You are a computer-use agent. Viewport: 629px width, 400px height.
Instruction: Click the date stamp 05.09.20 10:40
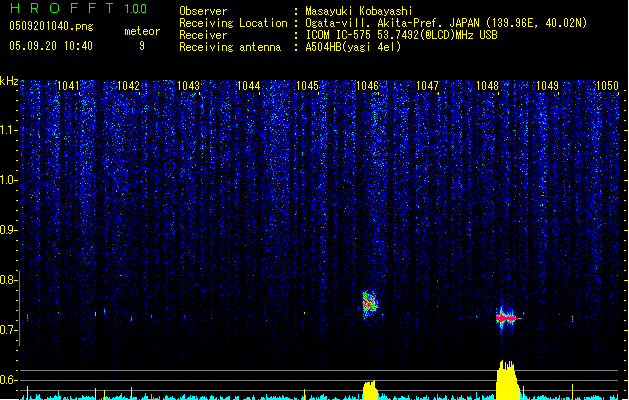pos(51,46)
